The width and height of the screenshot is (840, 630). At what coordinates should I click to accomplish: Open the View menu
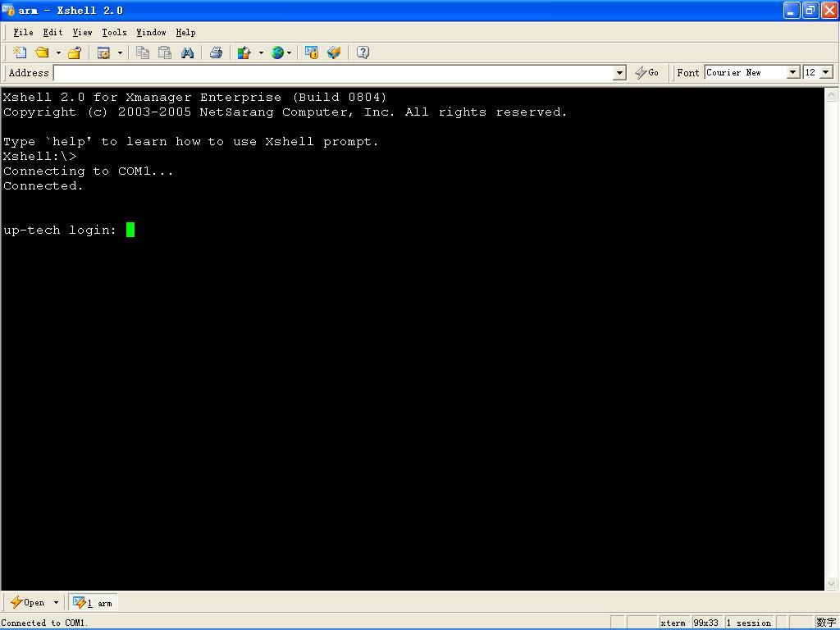83,33
